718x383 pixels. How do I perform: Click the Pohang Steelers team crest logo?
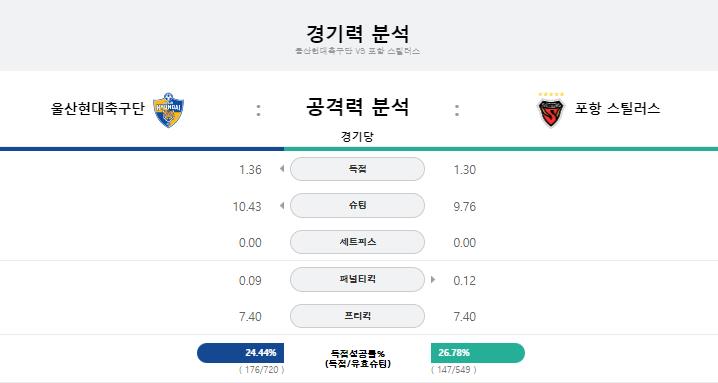pos(550,110)
